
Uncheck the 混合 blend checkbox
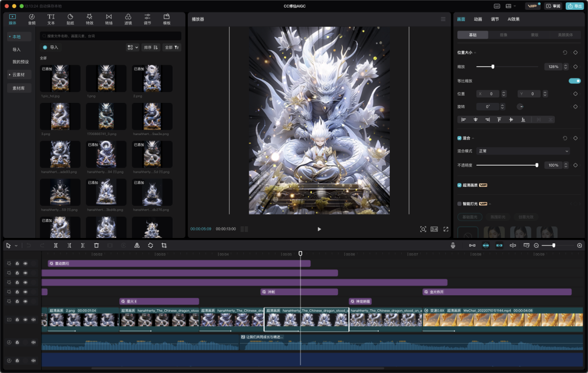click(460, 138)
